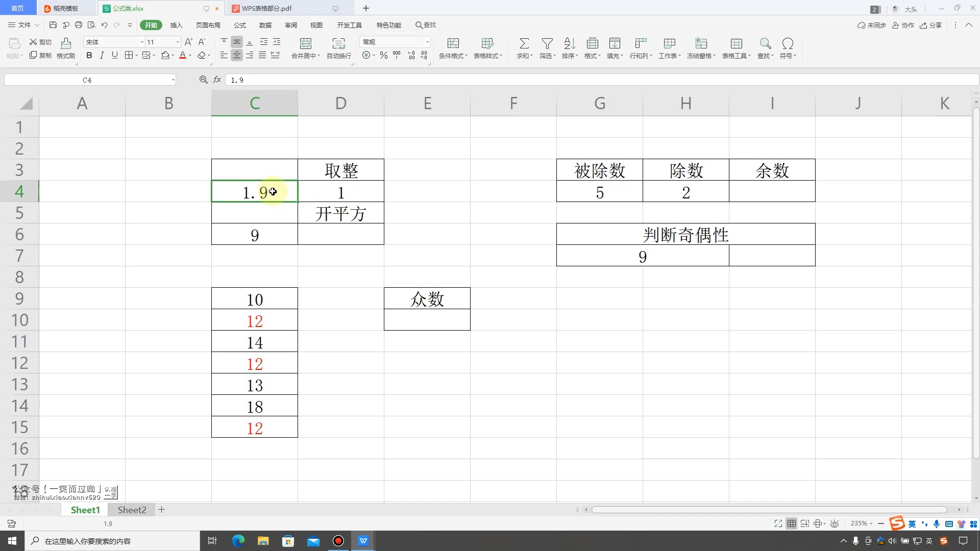Add a new sheet with plus icon
This screenshot has width=980, height=551.
click(161, 509)
